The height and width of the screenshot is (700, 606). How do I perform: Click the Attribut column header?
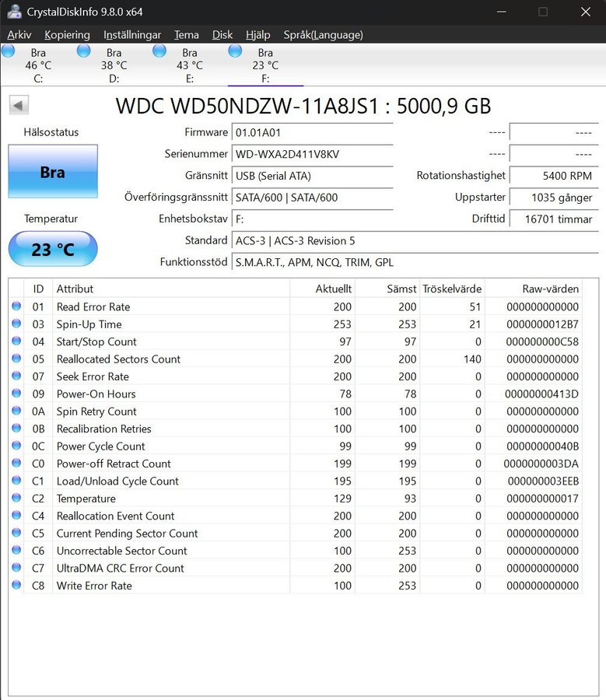tap(171, 289)
